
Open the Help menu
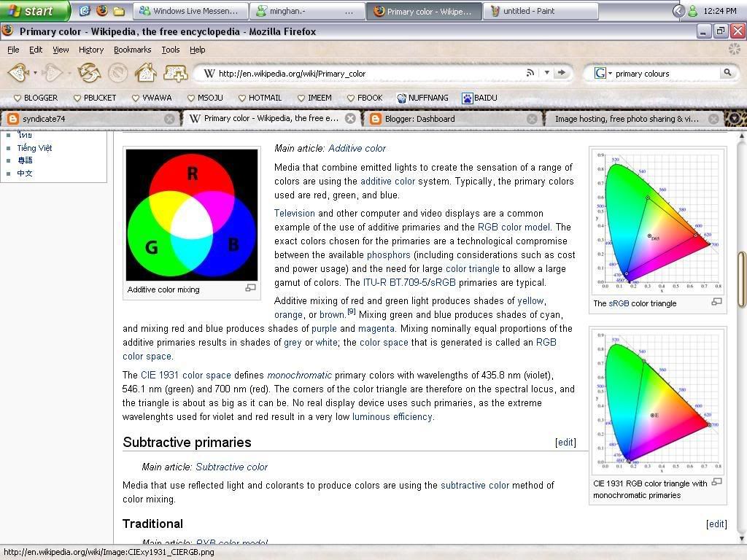[x=197, y=50]
